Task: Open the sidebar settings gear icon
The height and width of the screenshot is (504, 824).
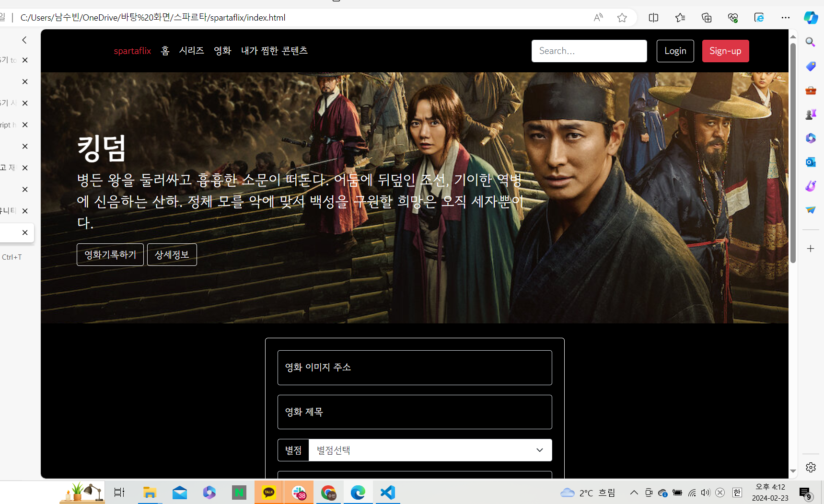Action: (811, 467)
